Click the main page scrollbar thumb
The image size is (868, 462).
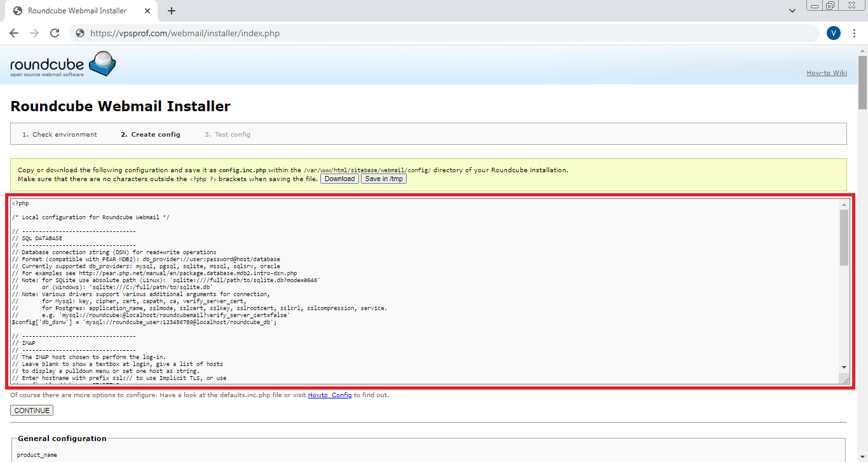pos(862,83)
